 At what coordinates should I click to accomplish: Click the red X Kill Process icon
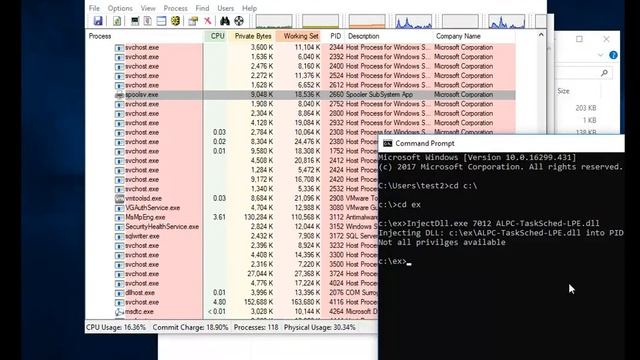pyautogui.click(x=207, y=21)
